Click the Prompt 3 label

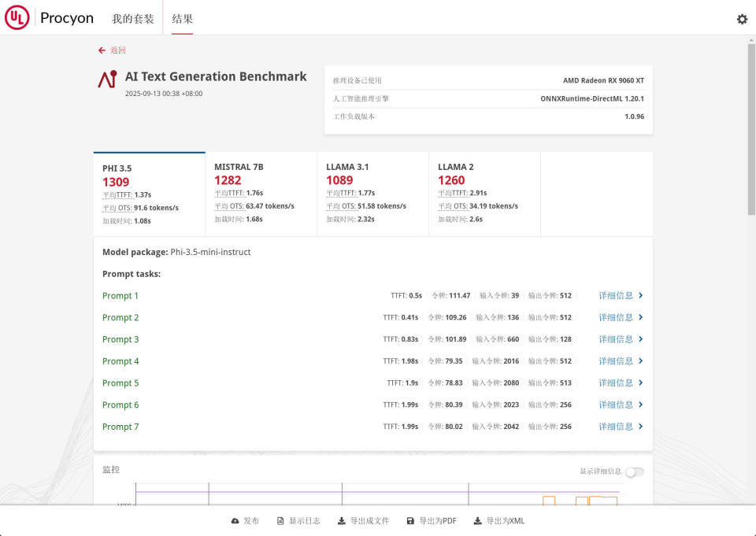click(x=120, y=339)
